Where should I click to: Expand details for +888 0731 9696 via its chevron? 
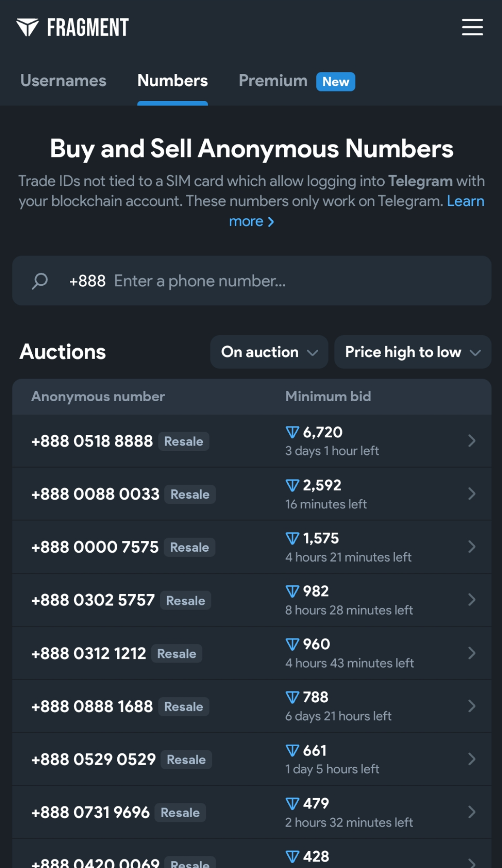click(472, 812)
